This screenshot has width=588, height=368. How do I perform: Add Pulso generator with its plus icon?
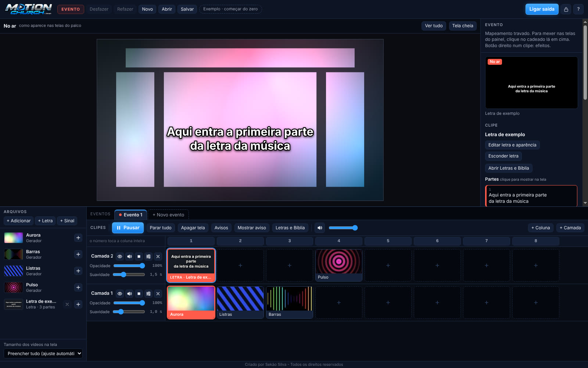[78, 287]
